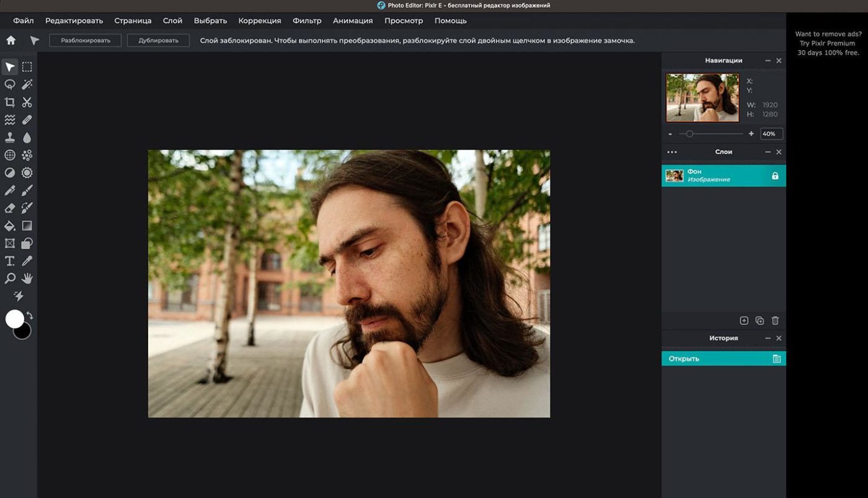Open the Страница menu

coord(133,20)
